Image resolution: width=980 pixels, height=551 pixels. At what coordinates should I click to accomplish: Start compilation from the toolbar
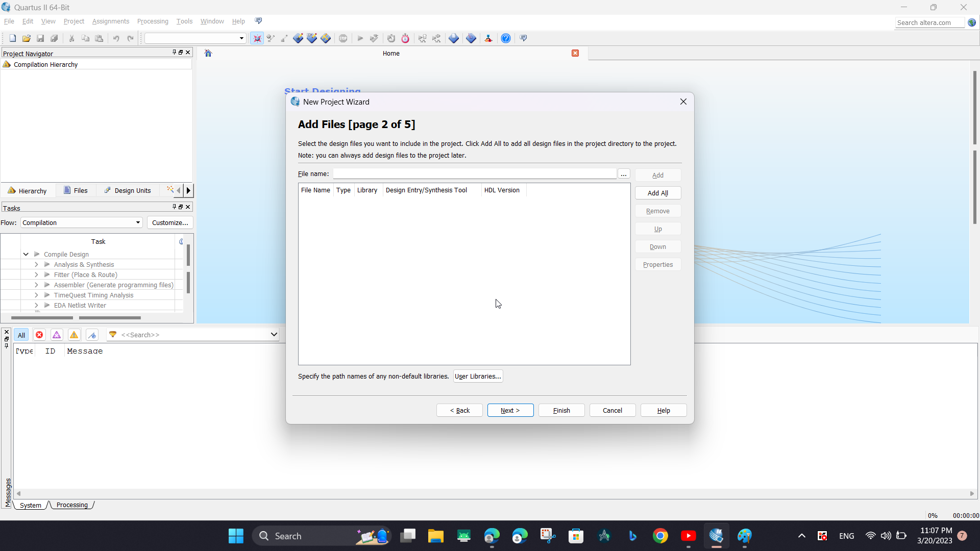tap(360, 38)
